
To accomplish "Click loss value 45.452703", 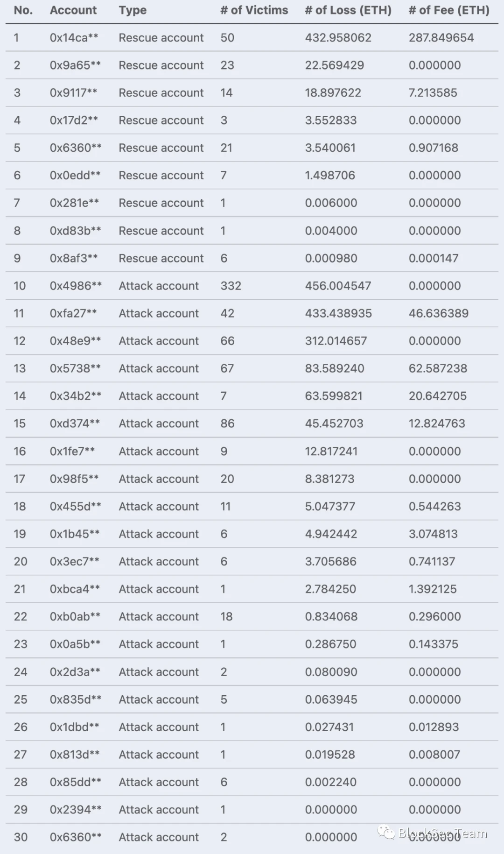I will point(334,423).
